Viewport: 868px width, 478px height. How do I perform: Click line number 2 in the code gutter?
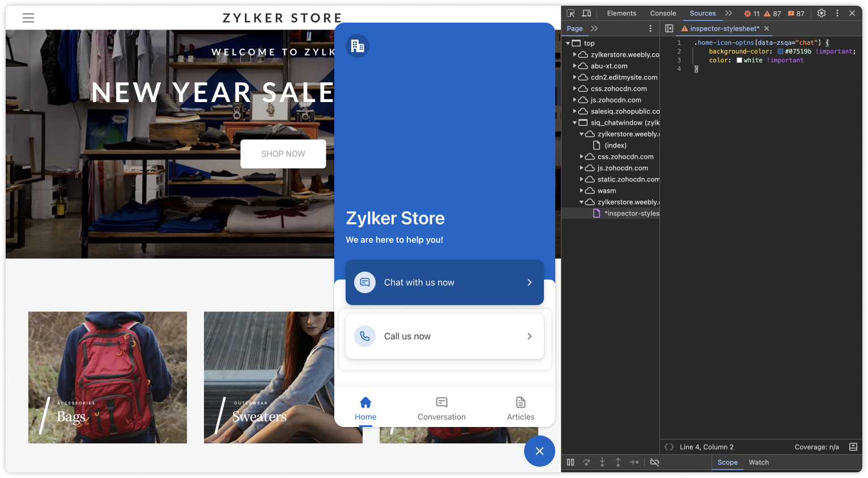pos(679,52)
